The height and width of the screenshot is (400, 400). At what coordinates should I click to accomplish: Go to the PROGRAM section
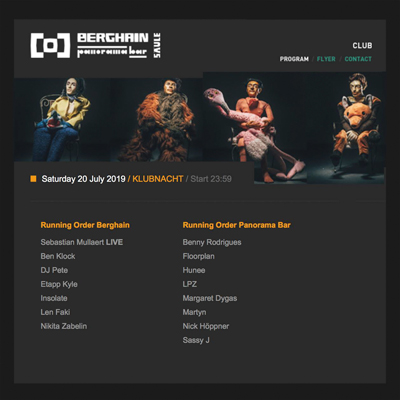coord(294,59)
